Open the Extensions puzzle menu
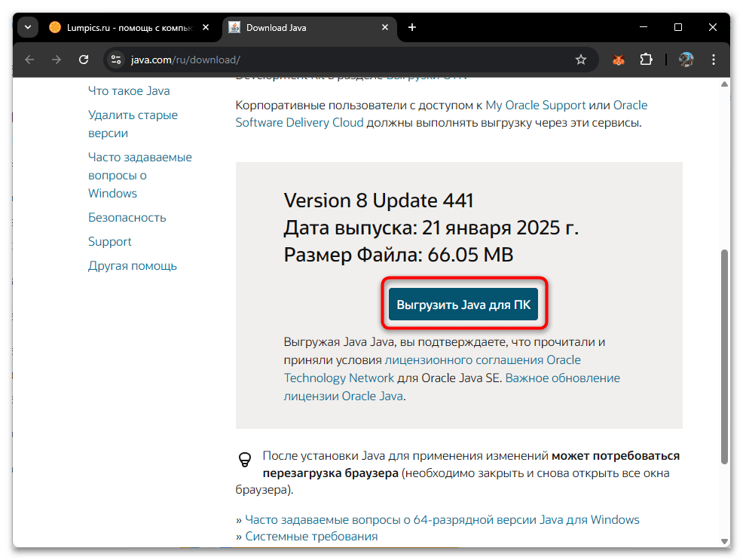The image size is (743, 560). 646,60
